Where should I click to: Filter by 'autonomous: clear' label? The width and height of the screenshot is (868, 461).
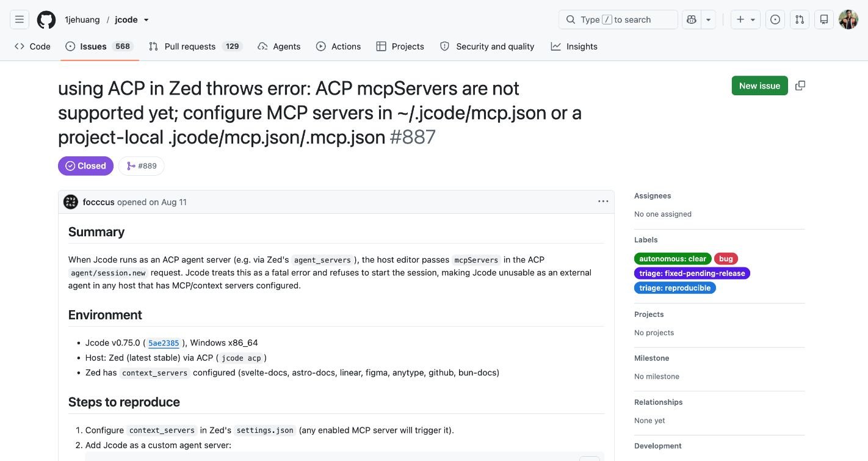[x=673, y=259]
